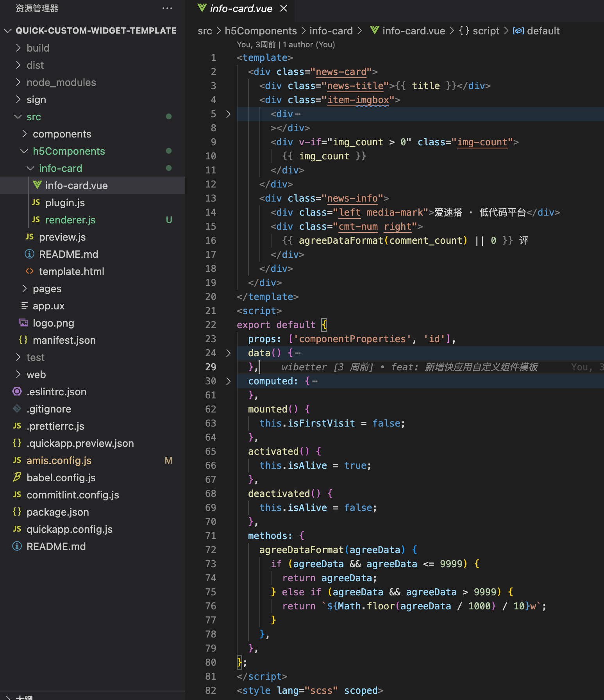Click the JS icon beside quickapp.config.js
Screen dimensions: 604x700
coord(17,529)
